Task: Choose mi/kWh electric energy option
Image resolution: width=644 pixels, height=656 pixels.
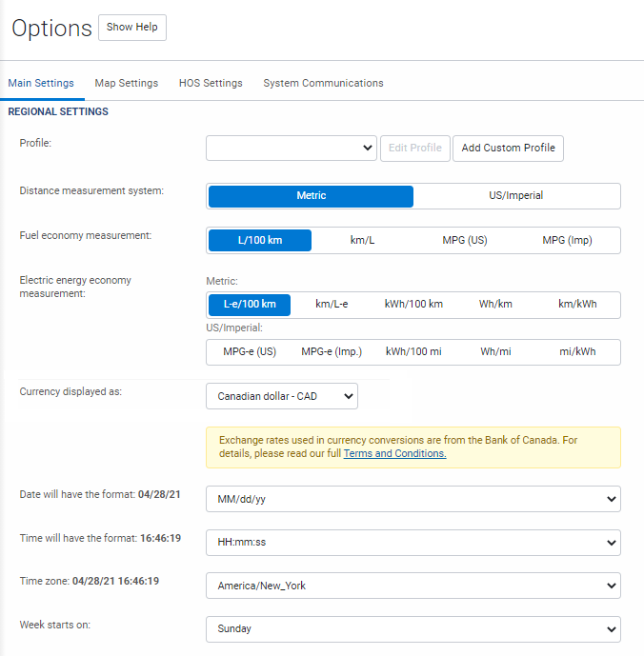Action: tap(577, 352)
